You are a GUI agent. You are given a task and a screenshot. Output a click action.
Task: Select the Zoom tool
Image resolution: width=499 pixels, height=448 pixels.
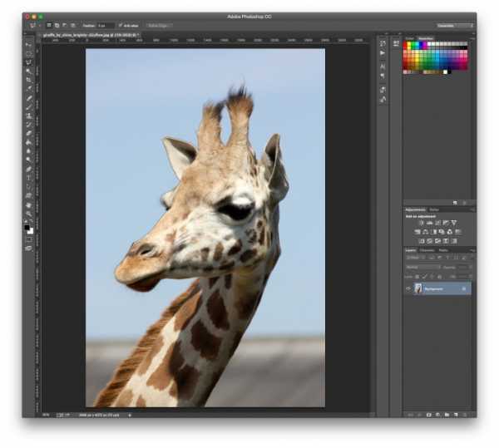pos(29,214)
